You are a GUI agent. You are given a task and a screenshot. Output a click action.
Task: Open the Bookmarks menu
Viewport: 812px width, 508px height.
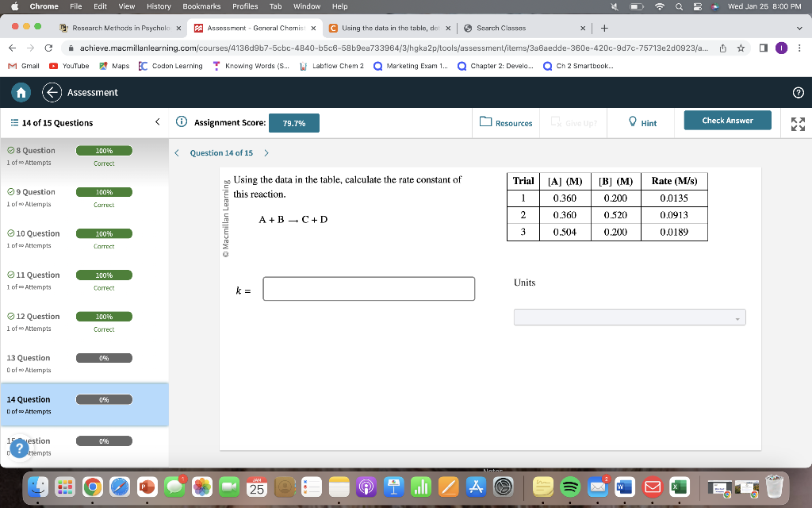click(201, 6)
